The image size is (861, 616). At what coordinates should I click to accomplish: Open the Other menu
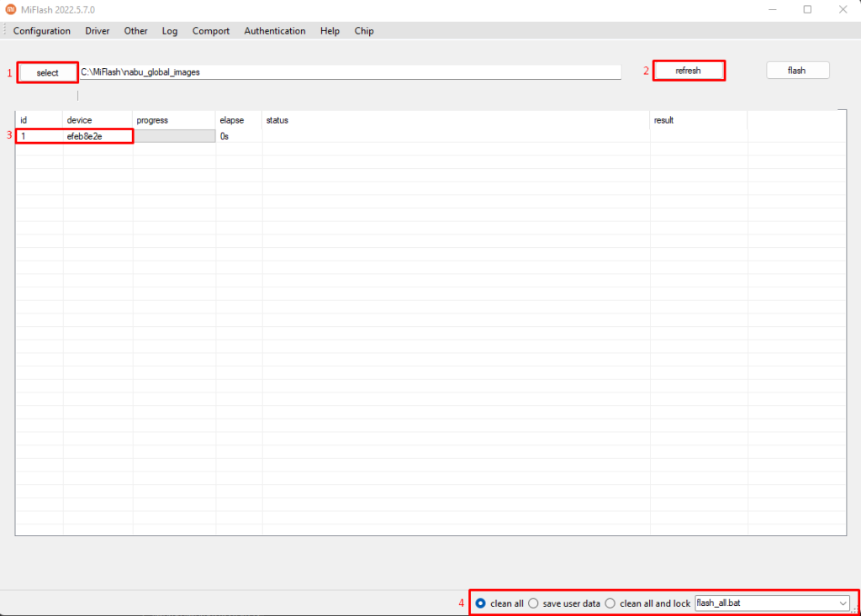[x=135, y=31]
